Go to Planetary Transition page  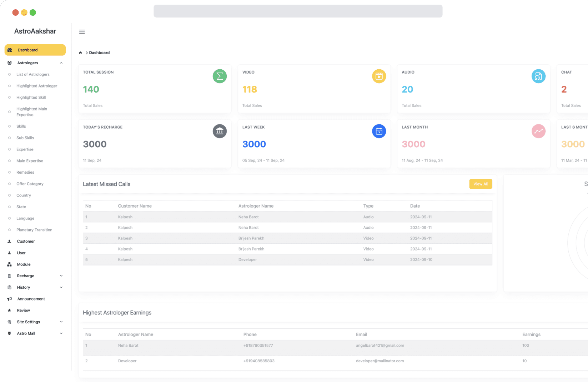coord(34,230)
